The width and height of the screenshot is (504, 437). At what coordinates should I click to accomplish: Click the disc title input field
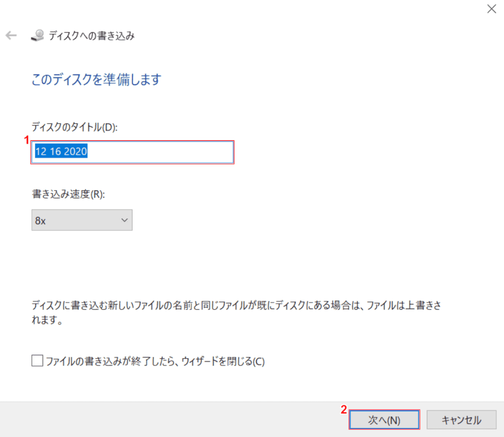[x=133, y=152]
